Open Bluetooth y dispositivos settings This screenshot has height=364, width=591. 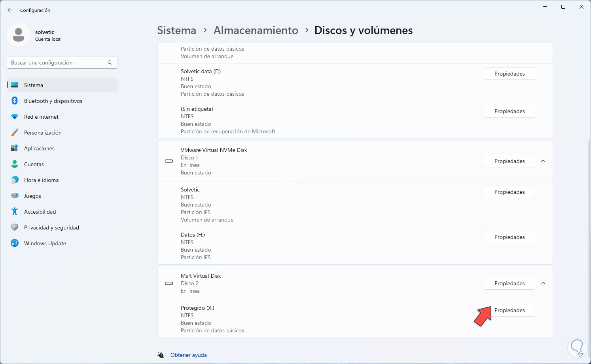click(53, 101)
